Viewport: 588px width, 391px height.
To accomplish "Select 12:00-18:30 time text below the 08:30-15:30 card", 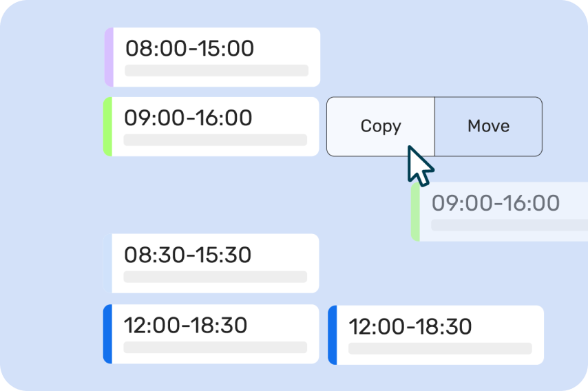I will 186,325.
